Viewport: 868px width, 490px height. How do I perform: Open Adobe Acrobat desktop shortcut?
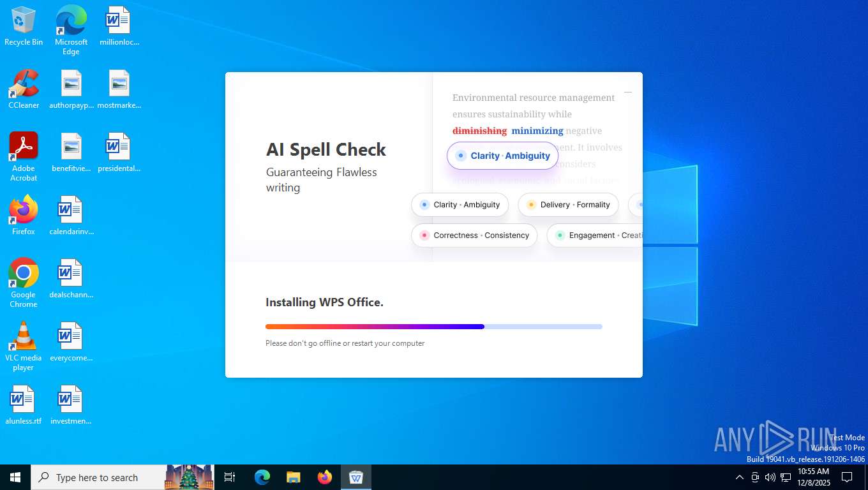pyautogui.click(x=24, y=156)
